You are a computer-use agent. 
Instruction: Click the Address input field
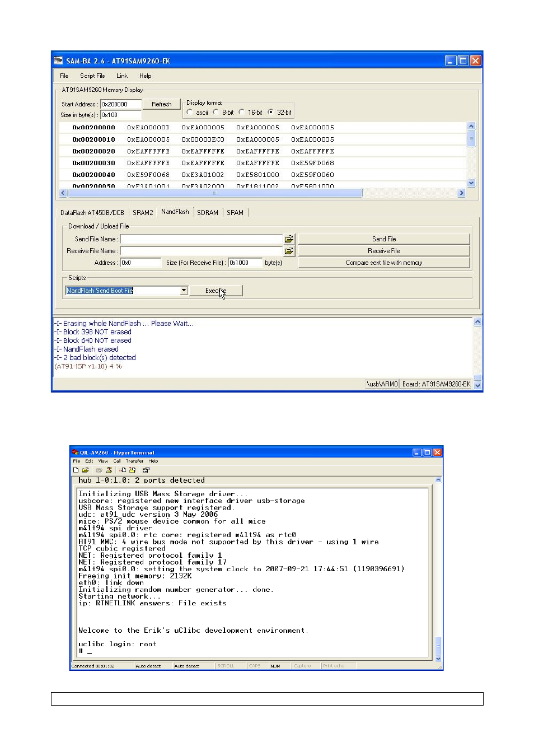(x=140, y=263)
